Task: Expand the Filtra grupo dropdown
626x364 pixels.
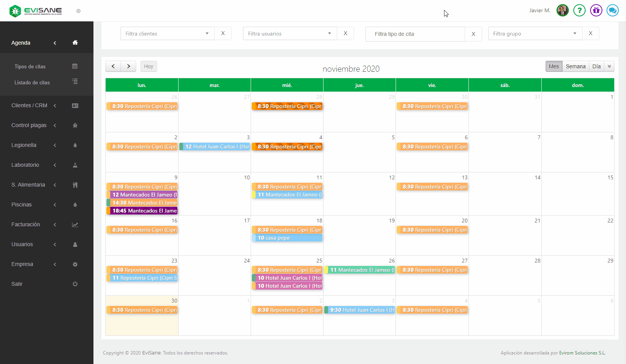Action: click(x=534, y=34)
